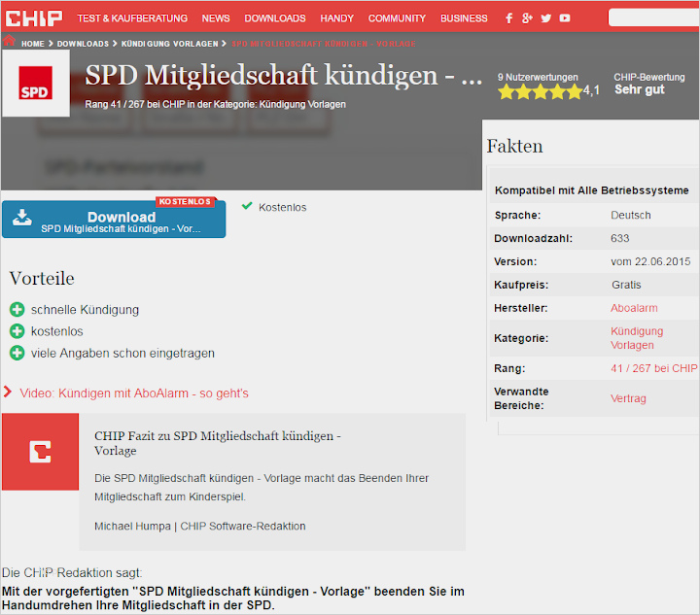Open the Vertrag related area link
Viewport: 700px width, 615px height.
tap(628, 398)
